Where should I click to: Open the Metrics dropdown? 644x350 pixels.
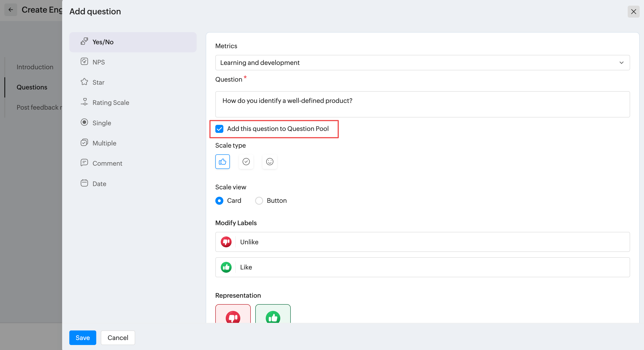coord(422,63)
